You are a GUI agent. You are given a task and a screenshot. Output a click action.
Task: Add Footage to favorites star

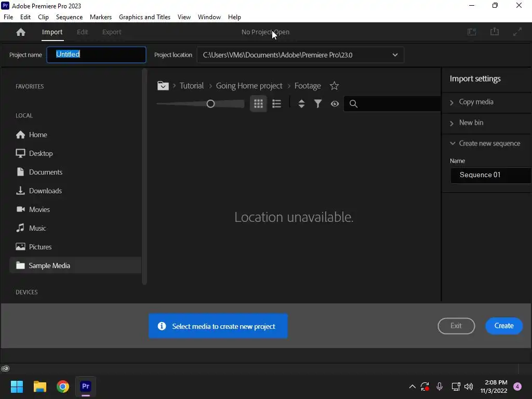click(x=334, y=86)
